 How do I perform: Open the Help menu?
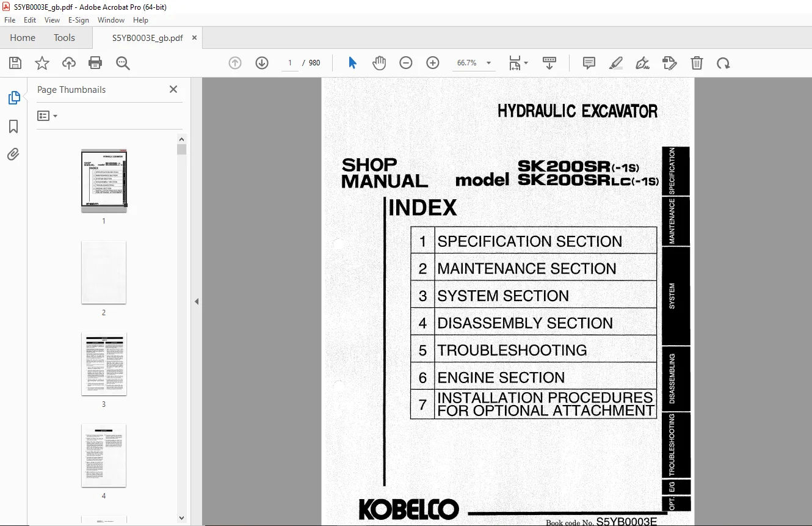click(141, 20)
